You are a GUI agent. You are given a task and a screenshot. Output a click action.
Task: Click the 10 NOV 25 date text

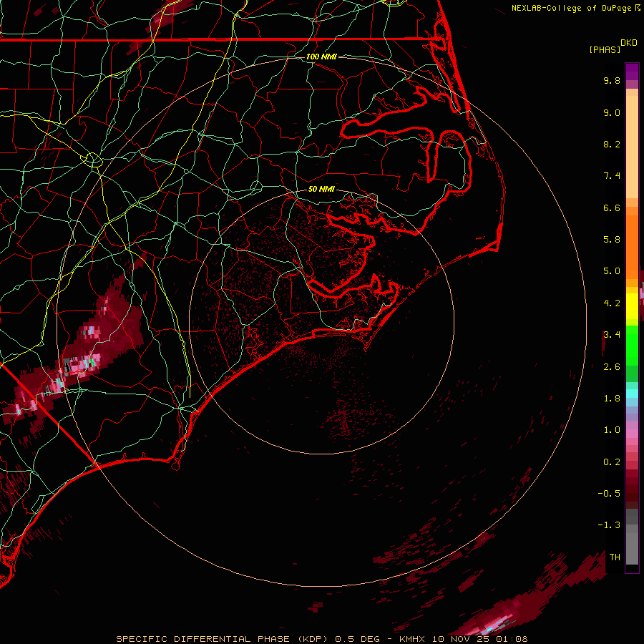tap(461, 639)
